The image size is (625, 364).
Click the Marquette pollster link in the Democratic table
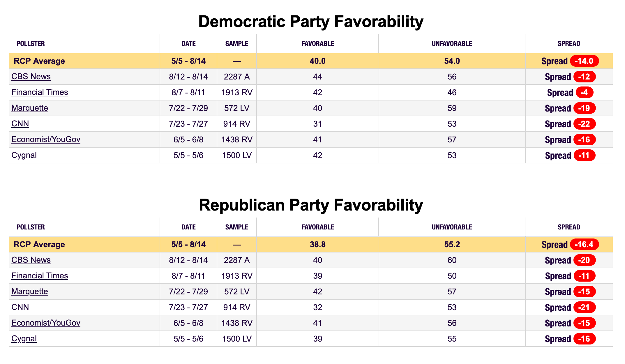click(30, 108)
